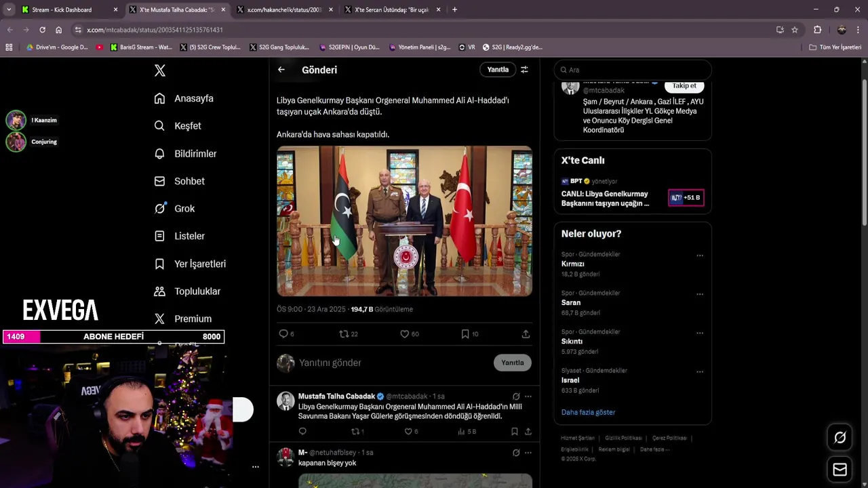Open Tüm Yer İşaretleri bookmarks folder
Screen dimensions: 868x488
coord(835,47)
